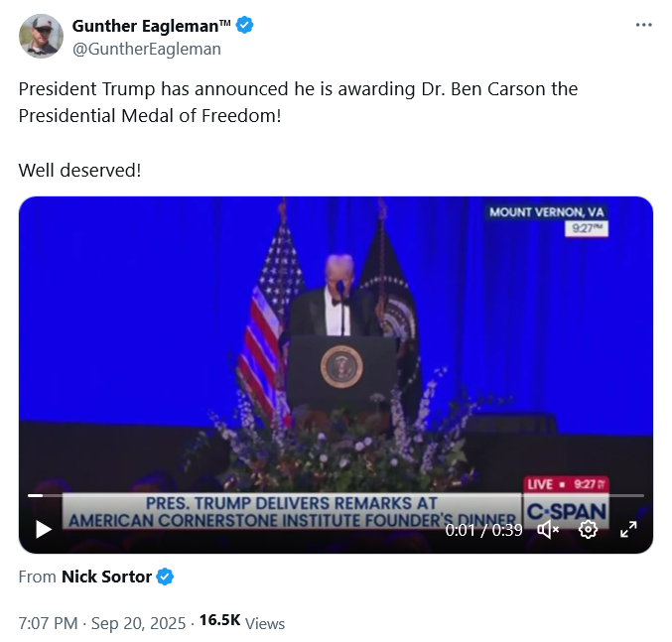Open Gunther Eagleman profile picture

[41, 37]
